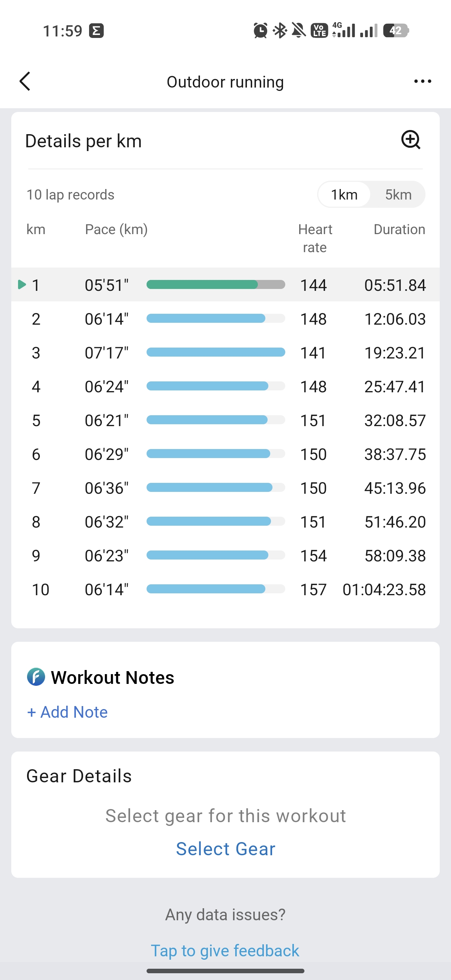Tap the muted notifications bell icon

(299, 30)
